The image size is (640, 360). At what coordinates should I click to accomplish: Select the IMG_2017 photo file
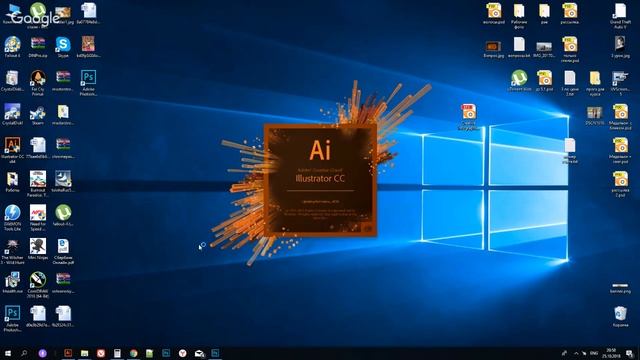(544, 49)
